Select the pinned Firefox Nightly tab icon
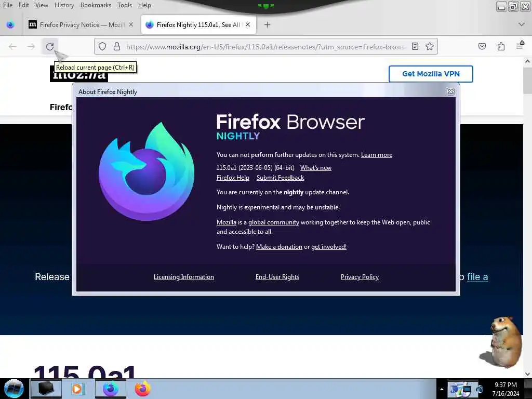This screenshot has height=399, width=532. 10,25
